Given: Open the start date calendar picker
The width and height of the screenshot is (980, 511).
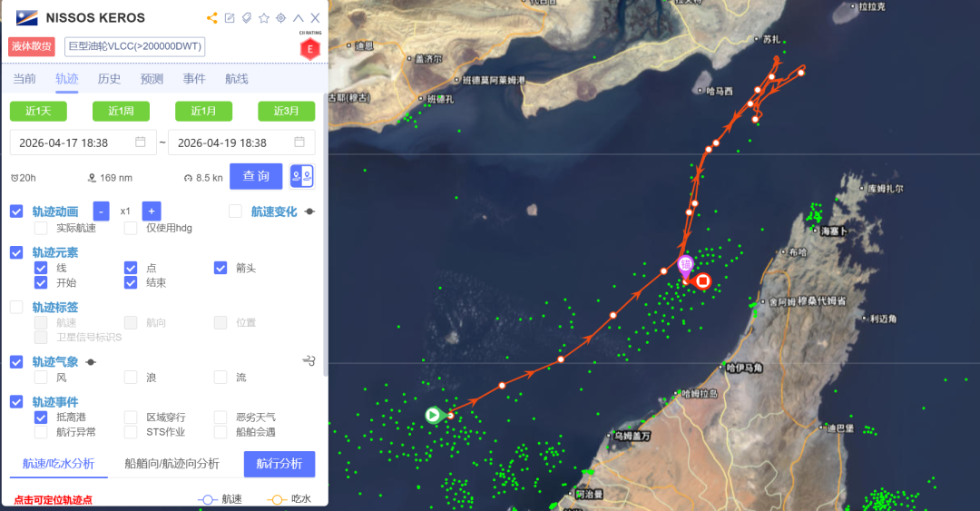Looking at the screenshot, I should coord(141,142).
